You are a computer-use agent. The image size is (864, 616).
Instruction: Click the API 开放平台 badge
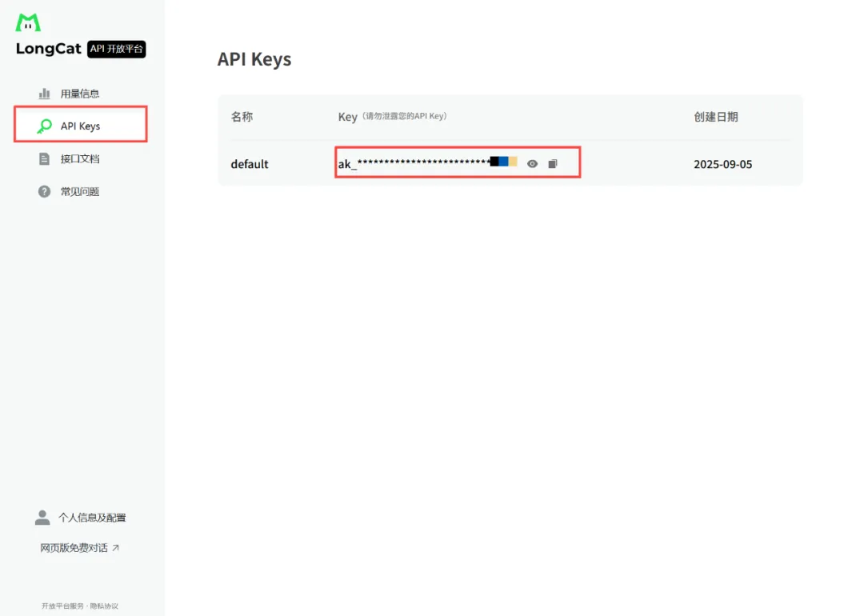(116, 50)
